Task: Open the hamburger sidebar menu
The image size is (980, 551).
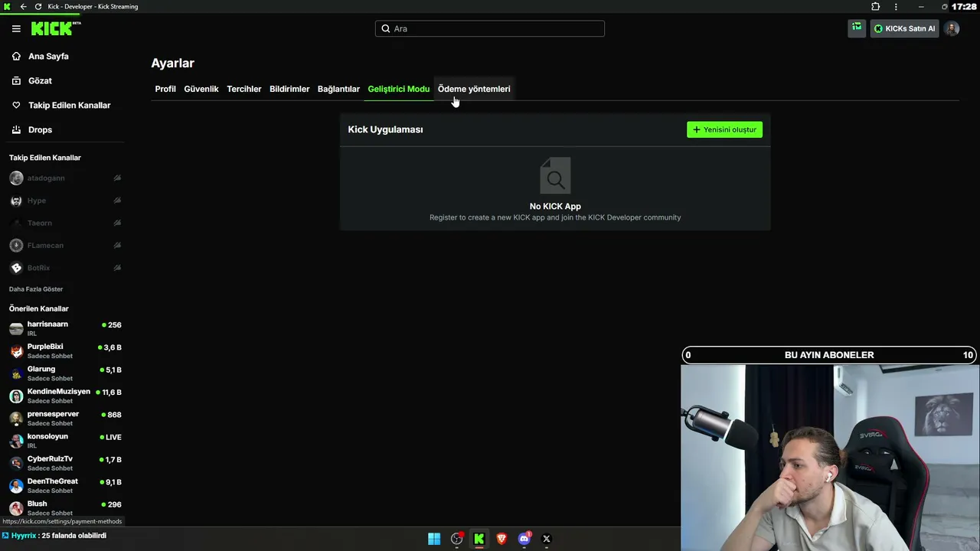Action: tap(16, 28)
